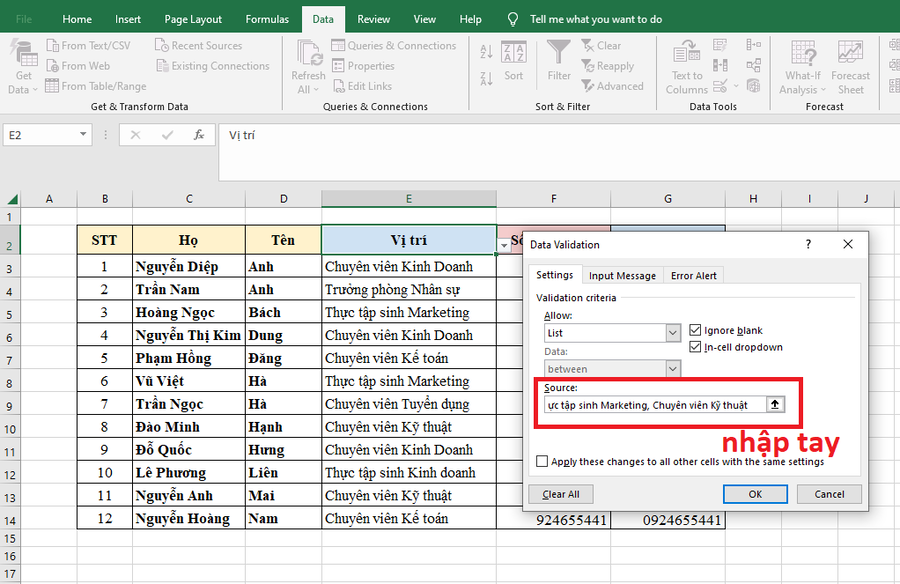
Task: Sort A to Z ascending
Action: 486,52
